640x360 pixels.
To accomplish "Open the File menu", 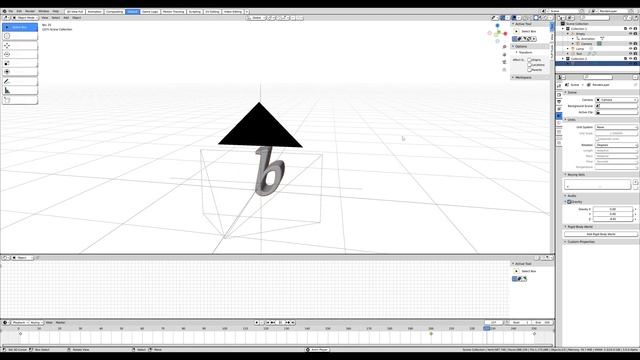I will click(x=11, y=11).
